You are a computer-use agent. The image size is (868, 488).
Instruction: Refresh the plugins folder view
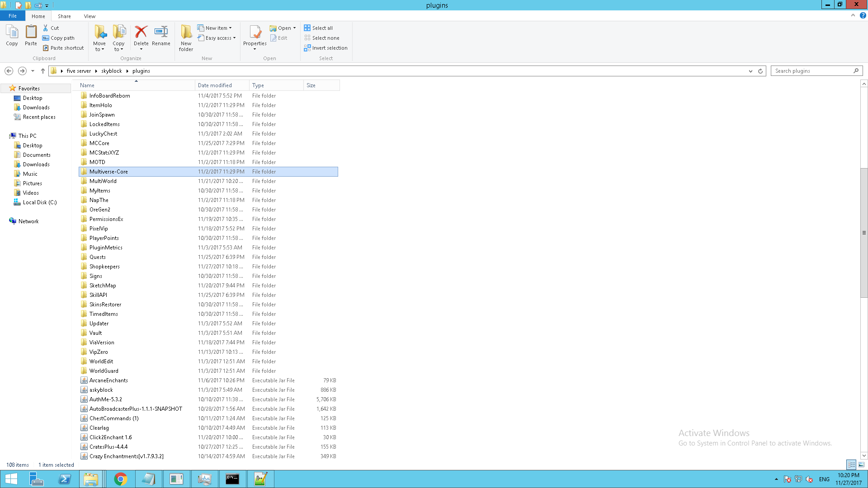[760, 71]
